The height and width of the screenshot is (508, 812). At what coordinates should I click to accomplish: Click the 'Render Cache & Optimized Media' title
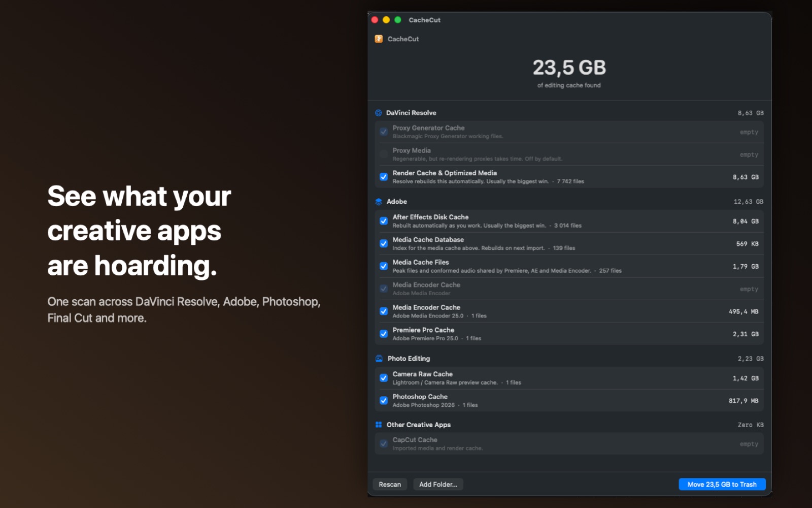click(445, 173)
